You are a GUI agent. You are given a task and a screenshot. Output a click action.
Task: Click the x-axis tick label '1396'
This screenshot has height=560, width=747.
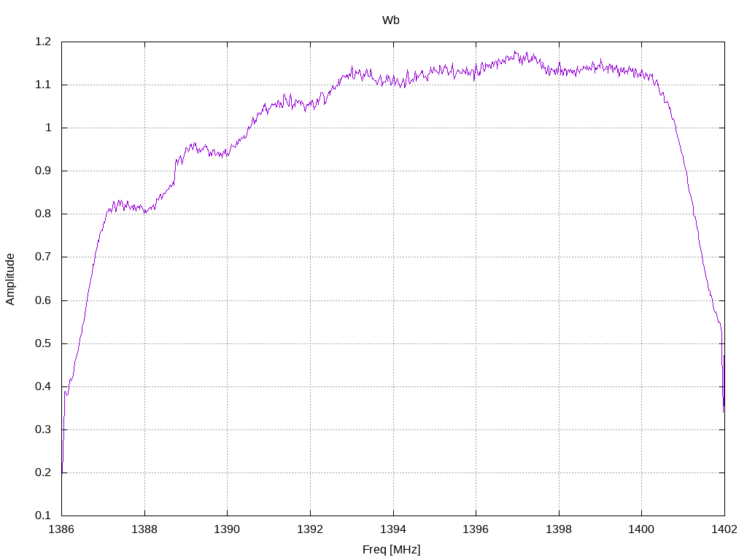click(x=476, y=529)
